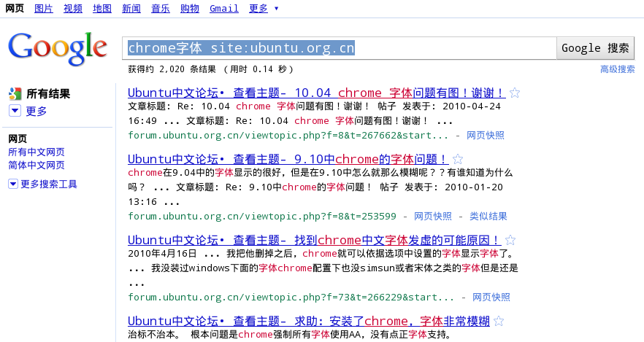This screenshot has width=644, height=342.
Task: Expand the 更多 arrow under 所有结果
Action: coord(15,111)
